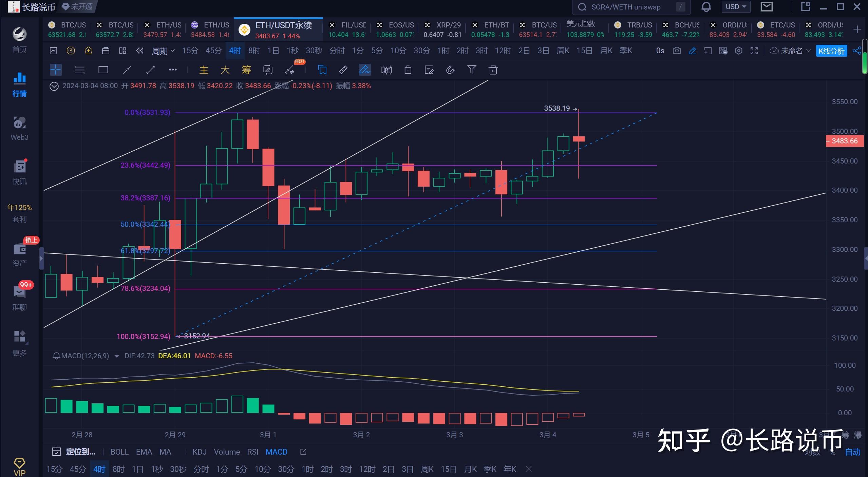The image size is (868, 477).
Task: Toggle the RSI sub-indicator
Action: click(252, 452)
